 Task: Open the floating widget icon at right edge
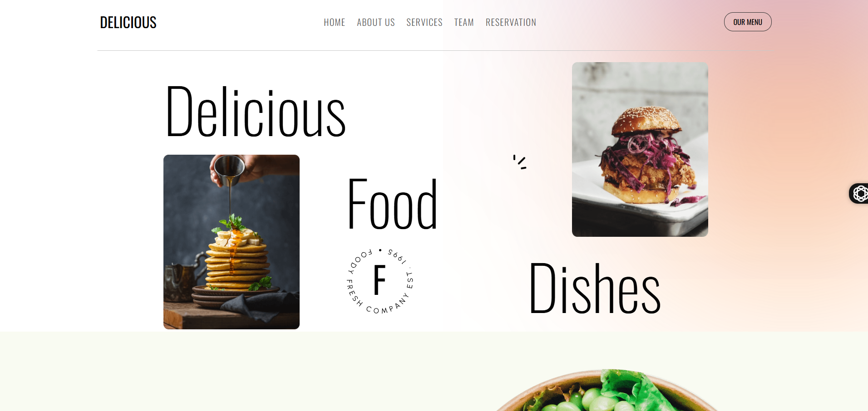(859, 193)
